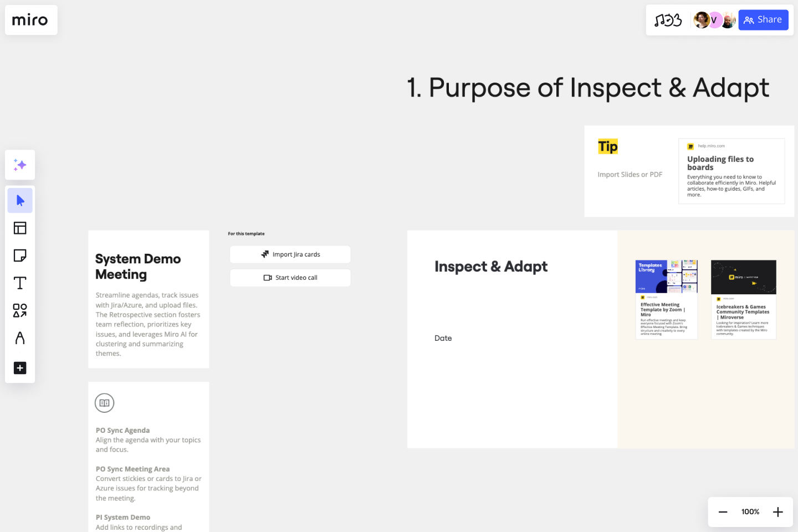
Task: Click the V collaborator avatar
Action: tap(715, 19)
